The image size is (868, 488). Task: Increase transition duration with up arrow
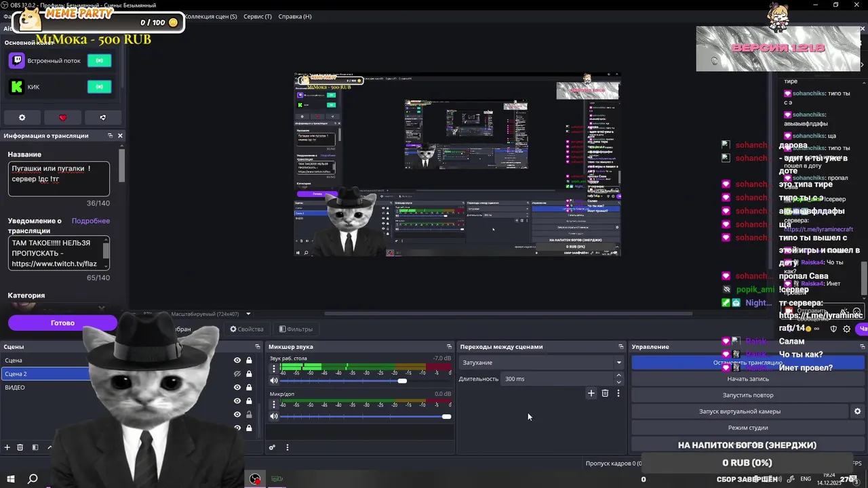coord(618,375)
